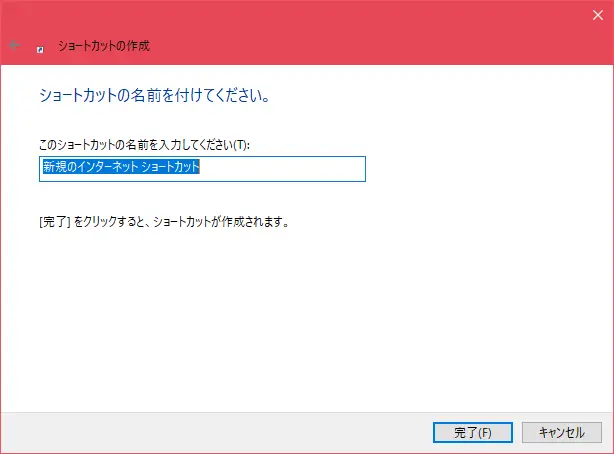Image resolution: width=614 pixels, height=454 pixels.
Task: Click the highlighted text 新規のインターネット ショートカット
Action: [121, 169]
